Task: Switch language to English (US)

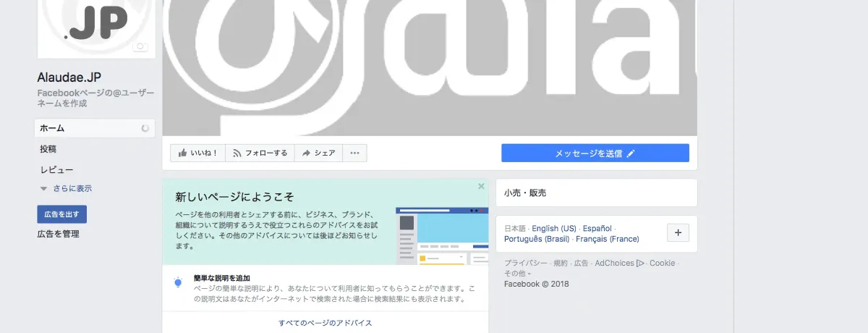Action: (x=553, y=228)
